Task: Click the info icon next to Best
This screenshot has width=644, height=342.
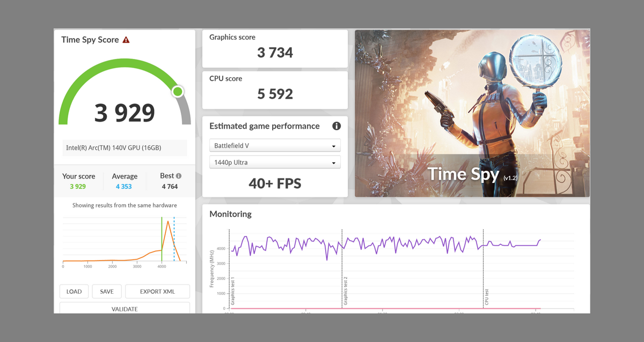Action: 179,176
